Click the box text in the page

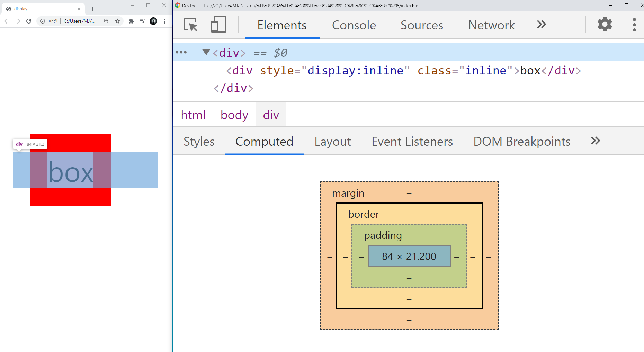point(71,172)
